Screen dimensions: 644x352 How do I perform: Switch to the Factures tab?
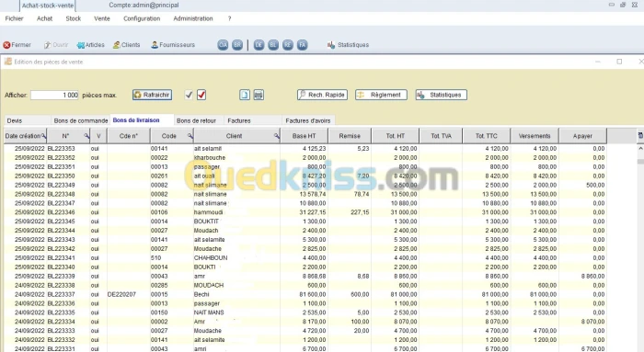253,120
